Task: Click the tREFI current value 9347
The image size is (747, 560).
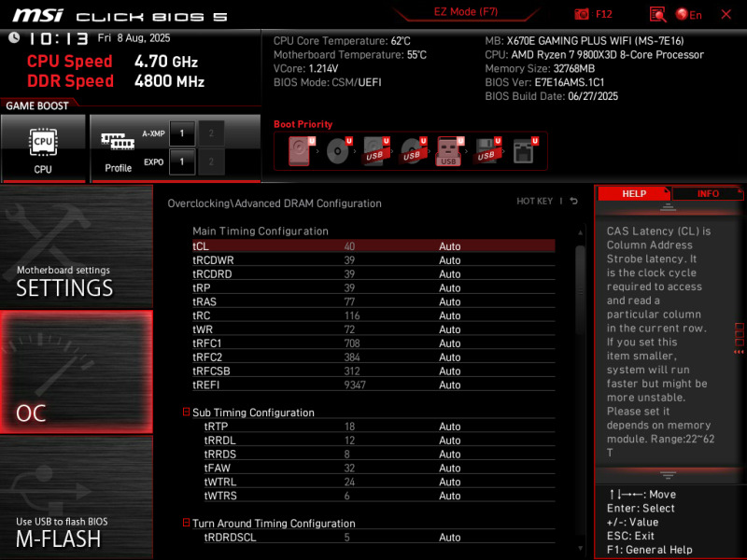Action: [355, 385]
